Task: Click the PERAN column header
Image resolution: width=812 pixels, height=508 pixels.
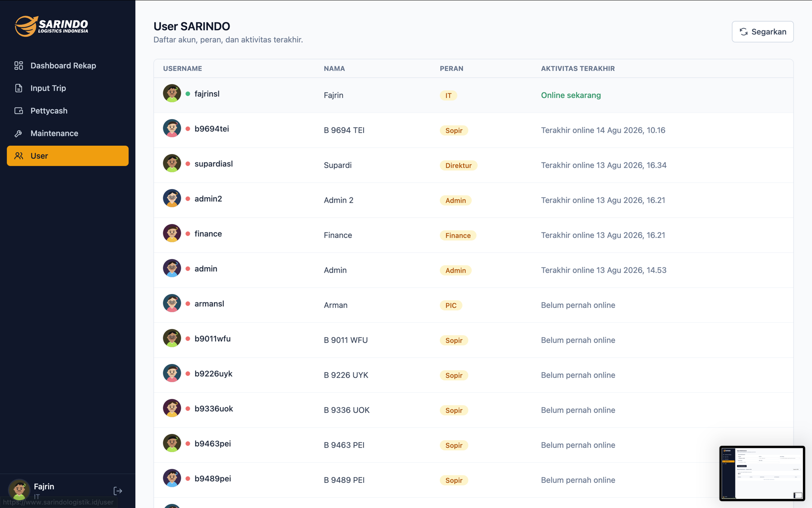Action: coord(452,69)
